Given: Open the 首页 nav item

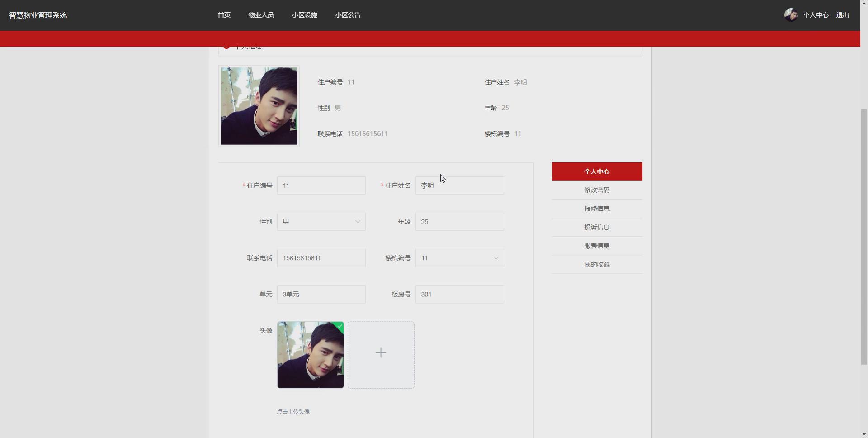Looking at the screenshot, I should pos(224,15).
